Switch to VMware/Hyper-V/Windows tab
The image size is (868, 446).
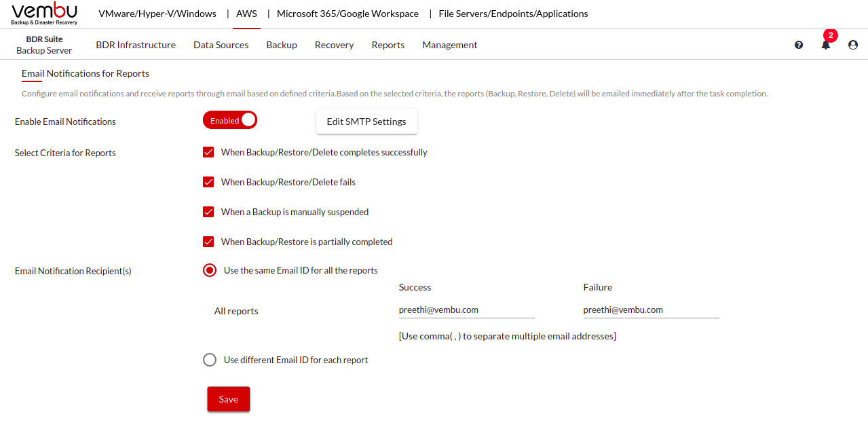click(157, 14)
